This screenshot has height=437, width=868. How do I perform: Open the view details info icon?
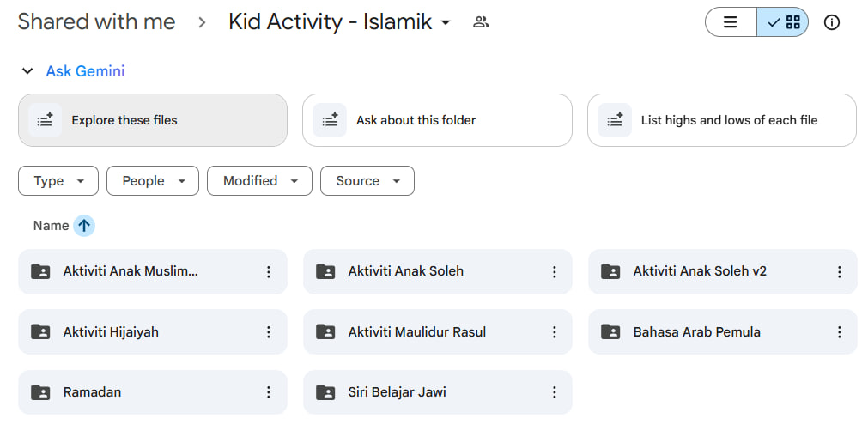(x=831, y=22)
